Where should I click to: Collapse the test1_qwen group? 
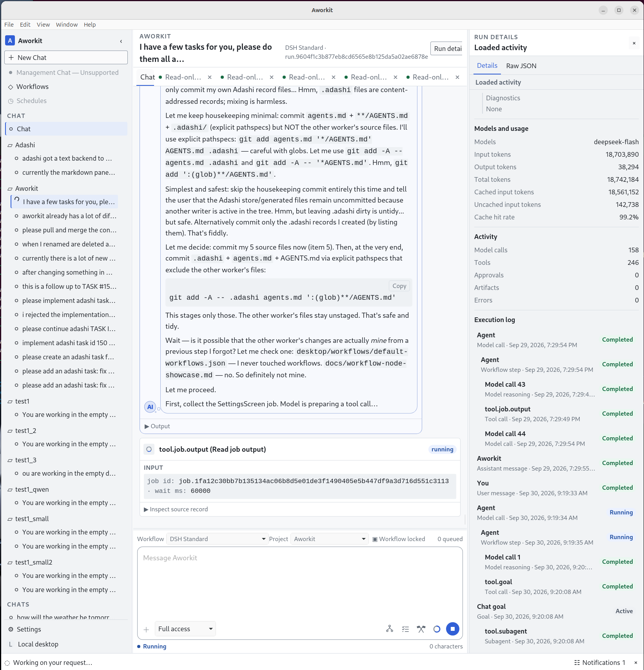[x=10, y=490]
